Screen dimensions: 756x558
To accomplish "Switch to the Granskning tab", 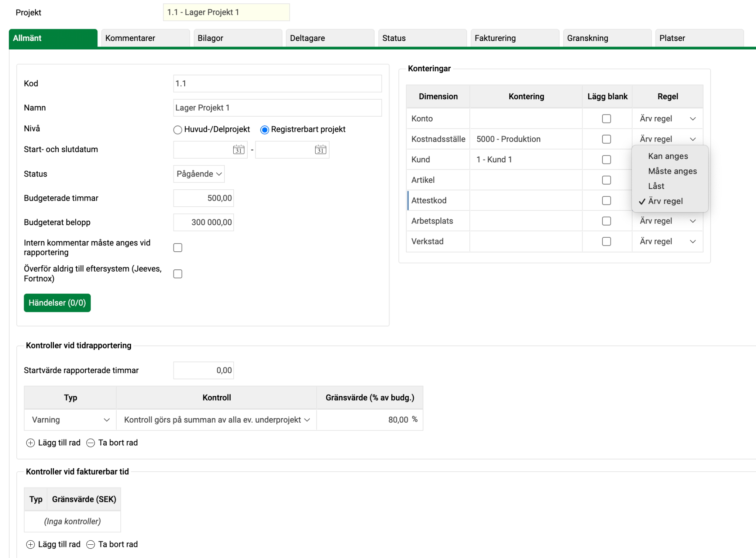I will coord(607,38).
